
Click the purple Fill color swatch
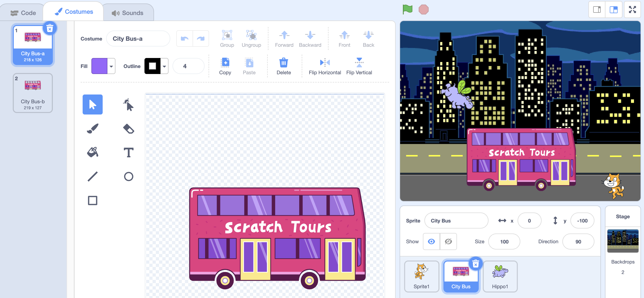pos(99,66)
